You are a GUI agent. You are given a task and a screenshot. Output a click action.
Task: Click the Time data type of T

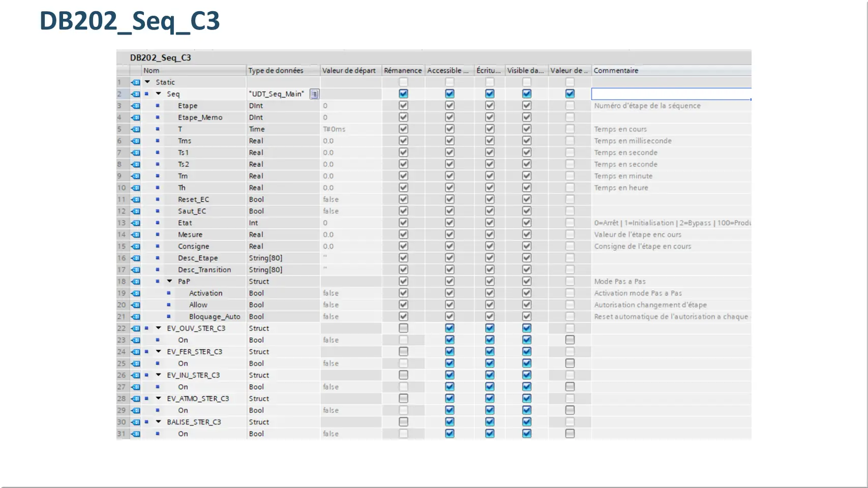[x=257, y=129]
